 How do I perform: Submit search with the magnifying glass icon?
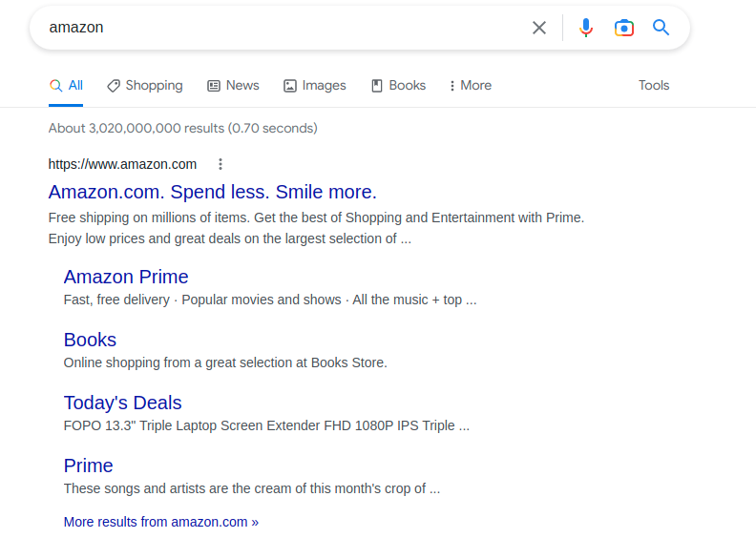pos(661,28)
